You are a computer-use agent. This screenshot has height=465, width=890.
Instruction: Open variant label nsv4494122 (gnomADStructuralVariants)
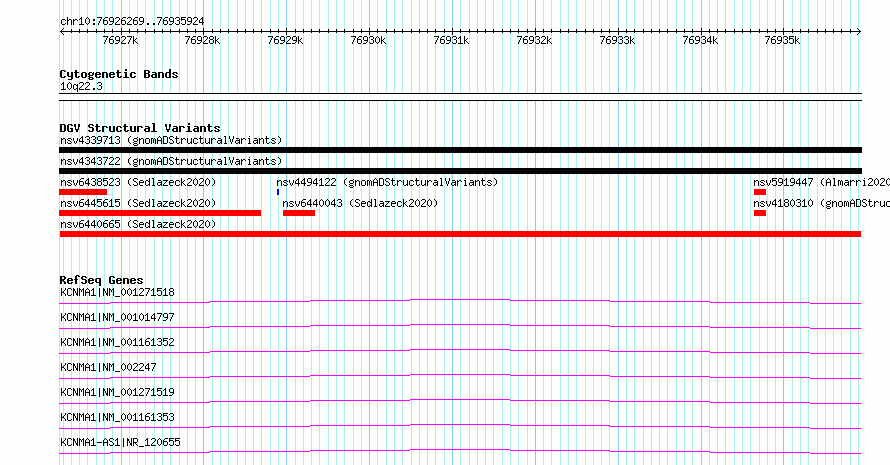coord(387,182)
